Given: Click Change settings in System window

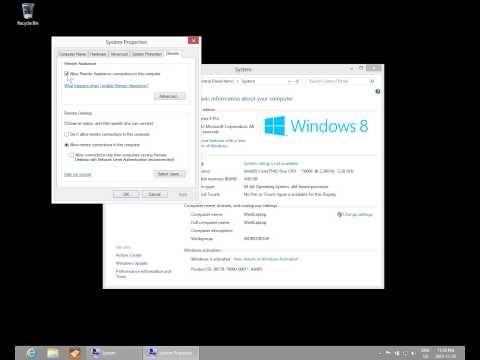Looking at the screenshot, I should pos(357,214).
